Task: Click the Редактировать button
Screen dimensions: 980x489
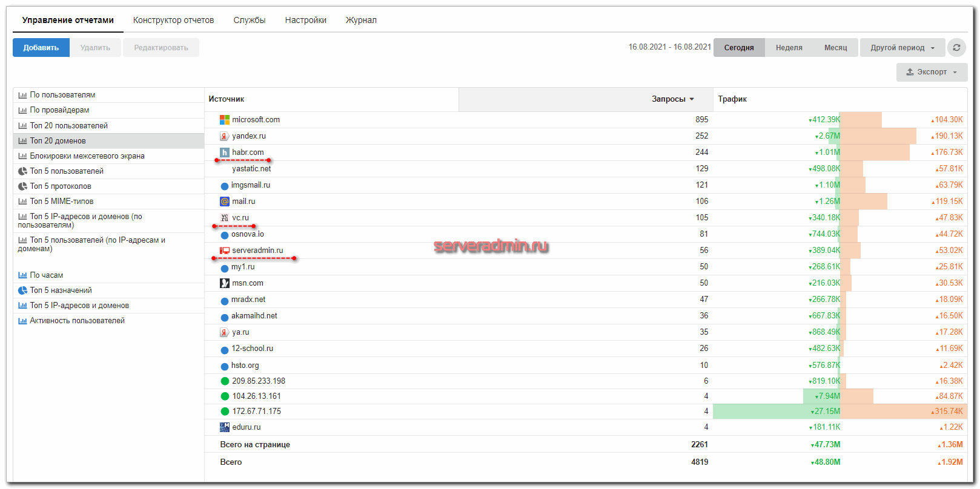Action: [161, 47]
